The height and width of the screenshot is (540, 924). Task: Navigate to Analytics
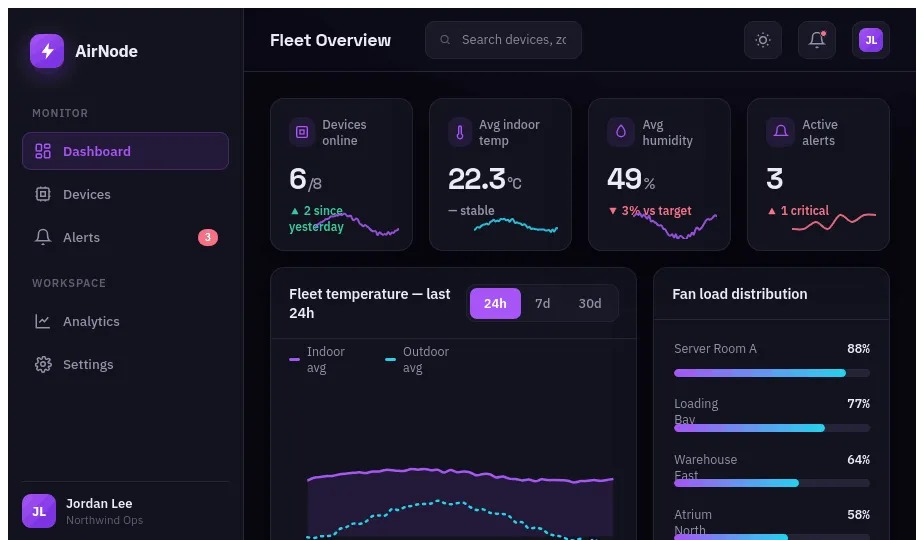point(126,321)
